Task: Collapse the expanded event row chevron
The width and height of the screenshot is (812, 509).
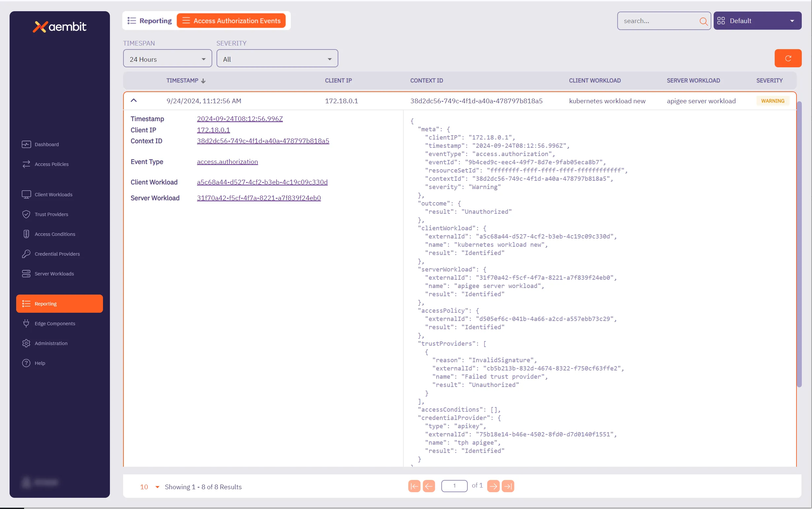Action: tap(134, 101)
